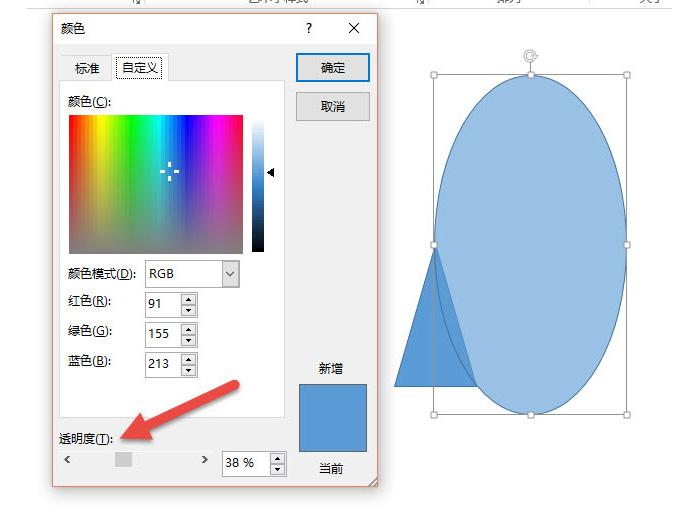Increase the 红色 value with up arrow
The width and height of the screenshot is (700, 516).
189,297
